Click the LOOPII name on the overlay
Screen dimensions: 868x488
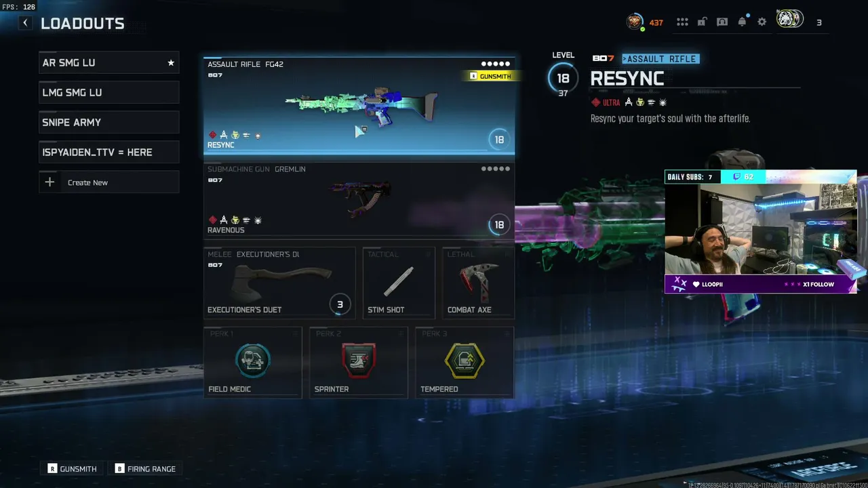pos(712,284)
